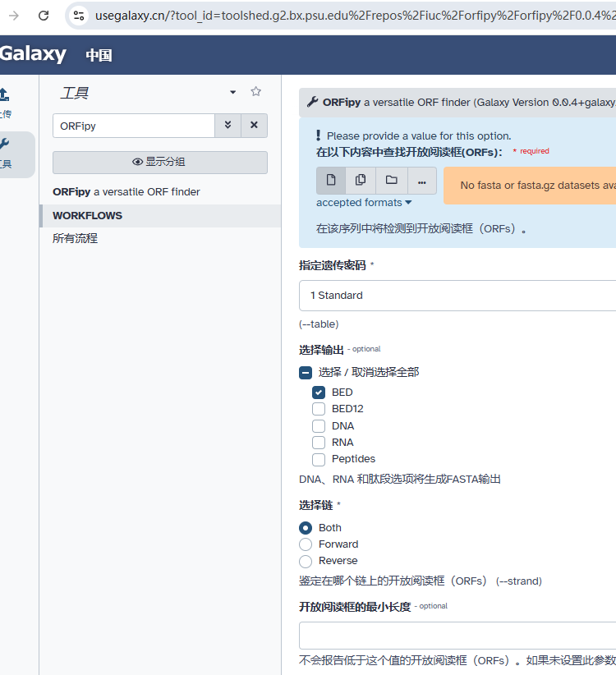Click the star favorite icon near 工具

point(255,92)
